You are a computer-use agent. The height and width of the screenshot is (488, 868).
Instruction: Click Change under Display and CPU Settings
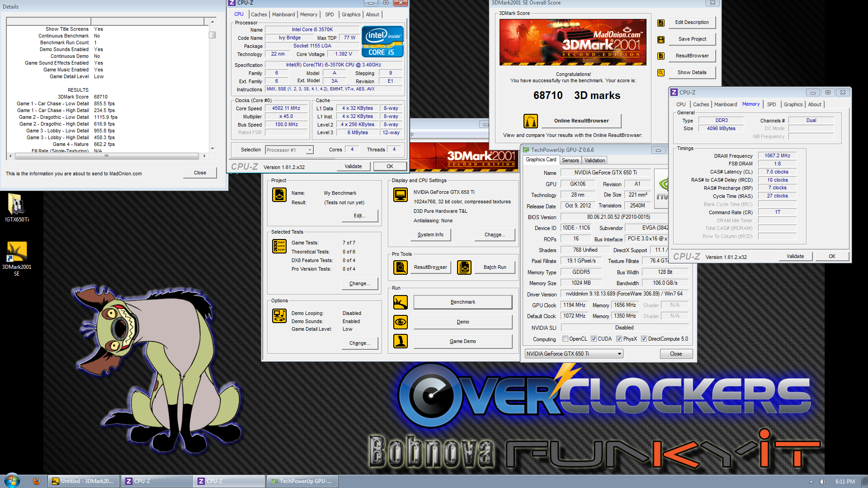tap(495, 235)
